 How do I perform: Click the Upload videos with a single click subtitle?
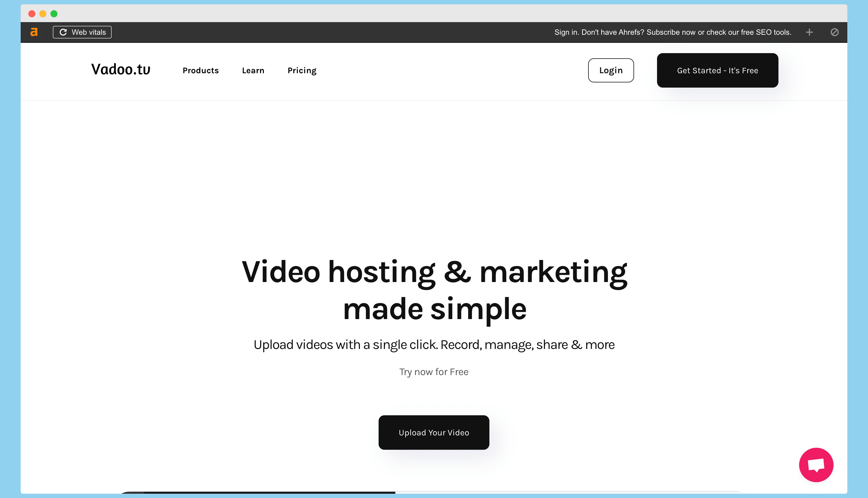click(434, 345)
